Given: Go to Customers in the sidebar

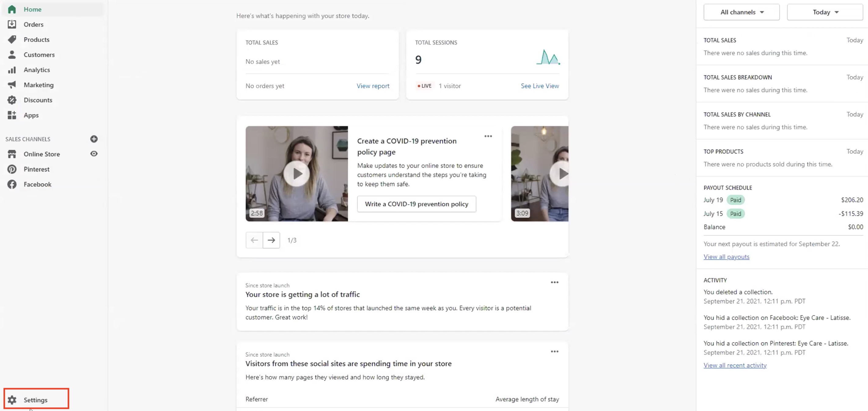Looking at the screenshot, I should coord(39,55).
